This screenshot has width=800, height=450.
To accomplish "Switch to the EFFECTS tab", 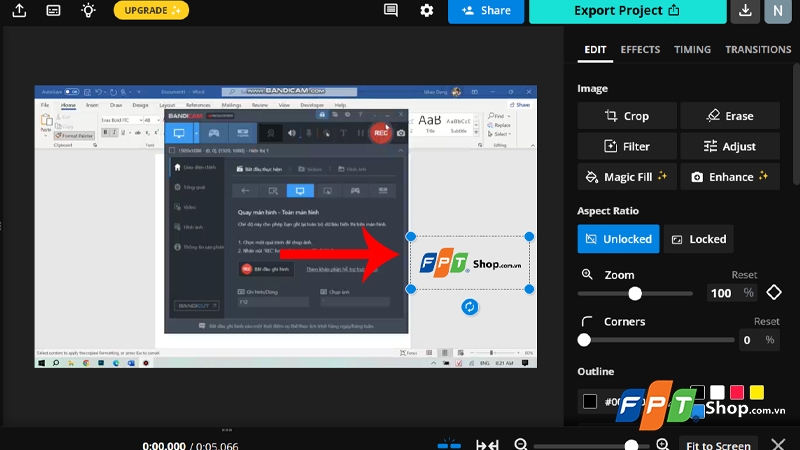I will point(640,49).
